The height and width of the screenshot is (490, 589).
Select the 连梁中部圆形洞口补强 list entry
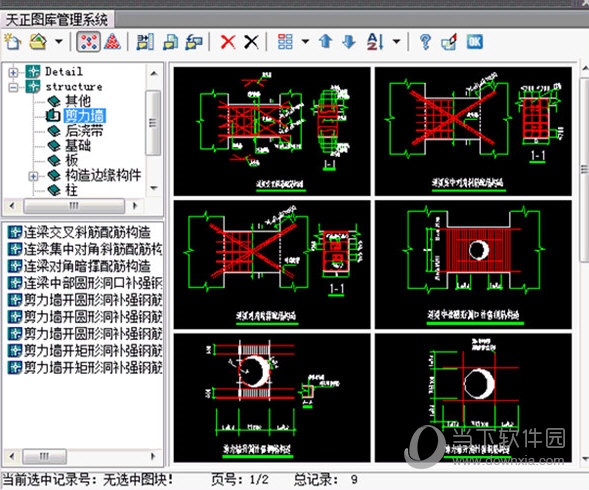pos(93,283)
